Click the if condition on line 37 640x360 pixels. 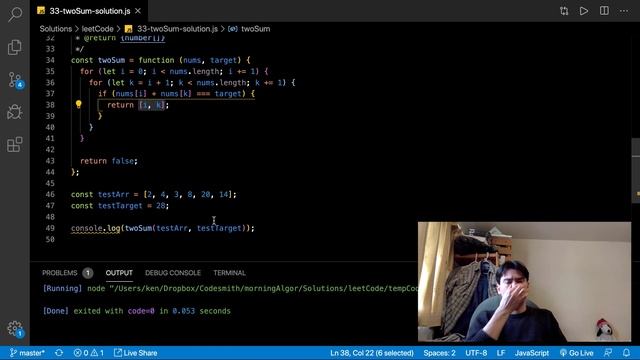point(176,93)
